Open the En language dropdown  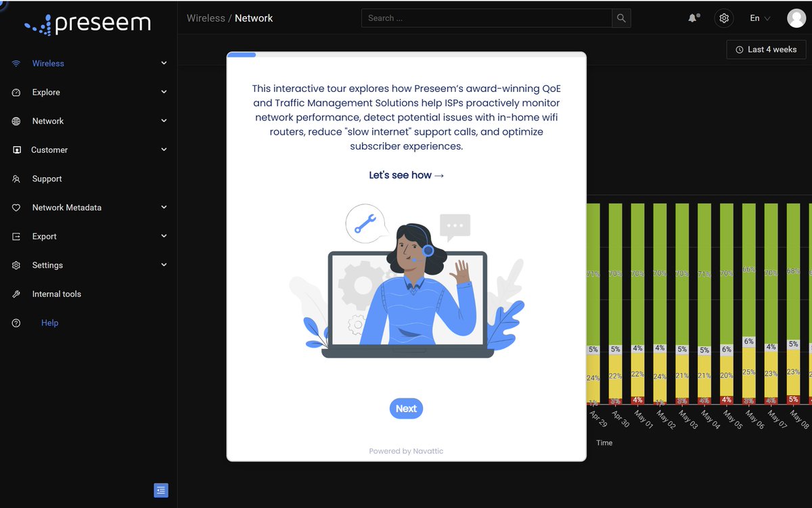point(760,18)
